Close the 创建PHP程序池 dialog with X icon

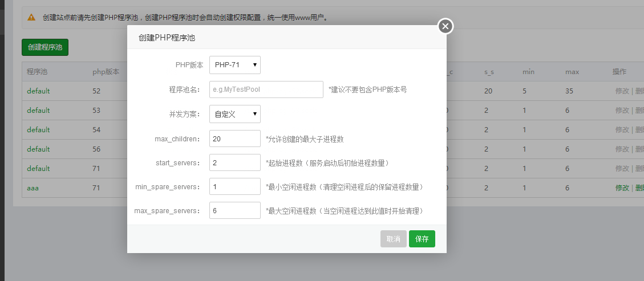[445, 26]
